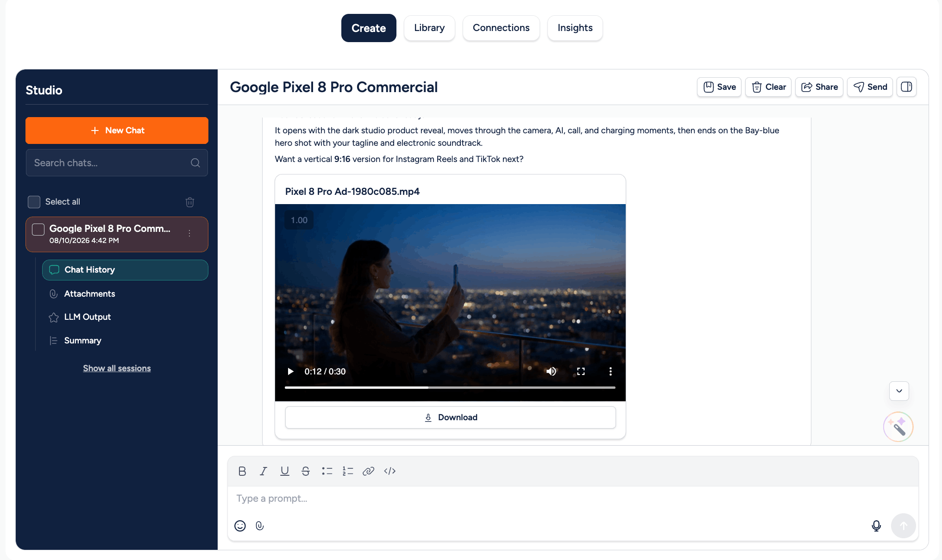Seek on the video progress bar
This screenshot has width=942, height=560.
450,387
